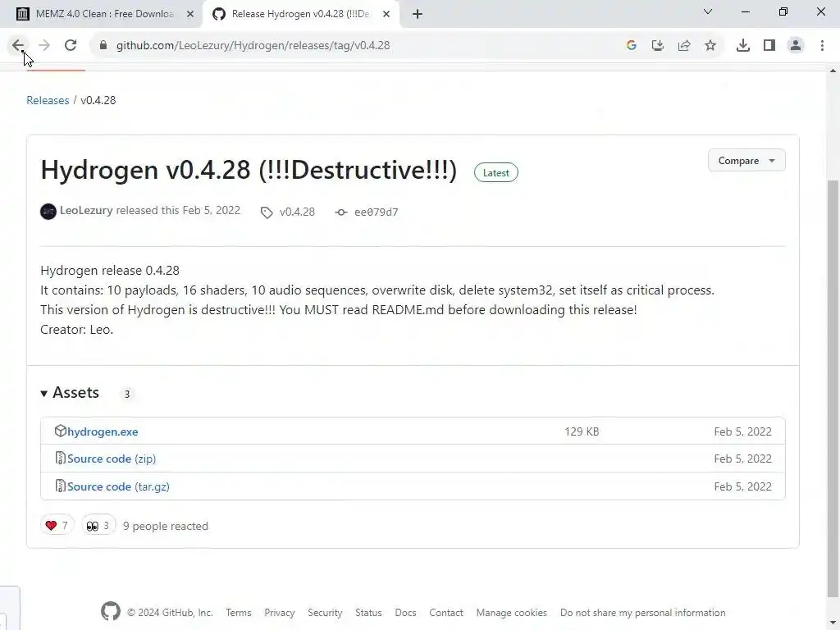The image size is (840, 630).
Task: Click the tag icon next to v0.4.28
Action: [x=267, y=212]
